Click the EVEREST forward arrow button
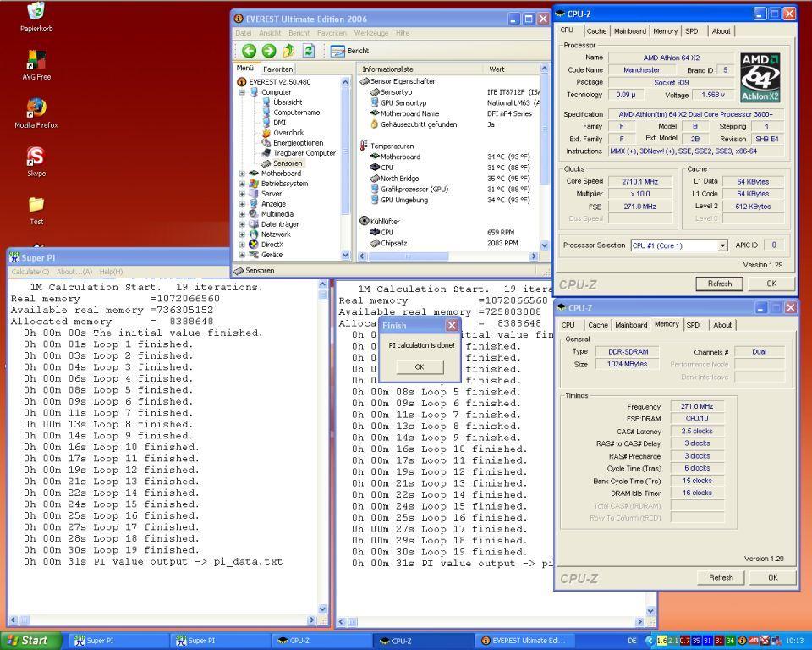 [x=269, y=51]
